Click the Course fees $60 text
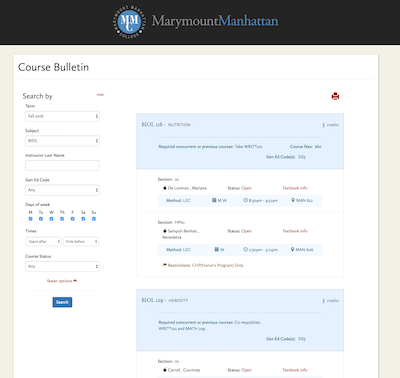Screen dimensions: 400x378 pyautogui.click(x=306, y=146)
